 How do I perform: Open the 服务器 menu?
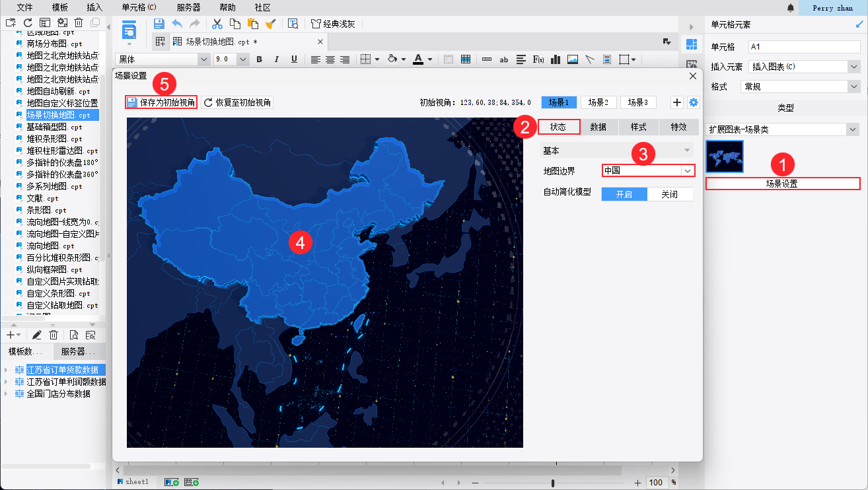click(188, 8)
